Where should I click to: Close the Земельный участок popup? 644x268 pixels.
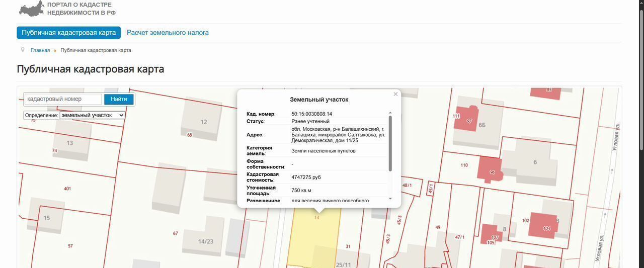pos(395,94)
